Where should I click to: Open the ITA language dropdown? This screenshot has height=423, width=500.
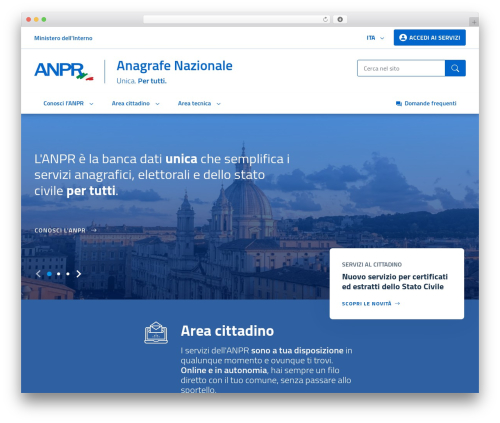point(375,38)
